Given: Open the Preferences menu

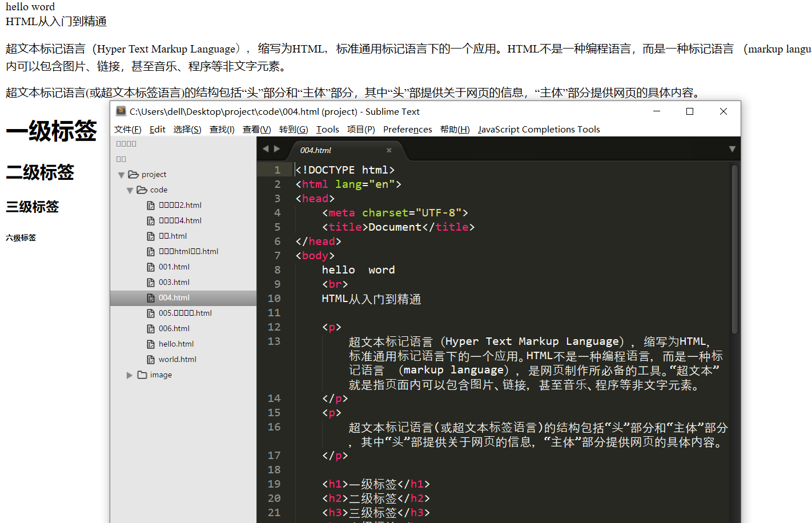Looking at the screenshot, I should click(408, 130).
